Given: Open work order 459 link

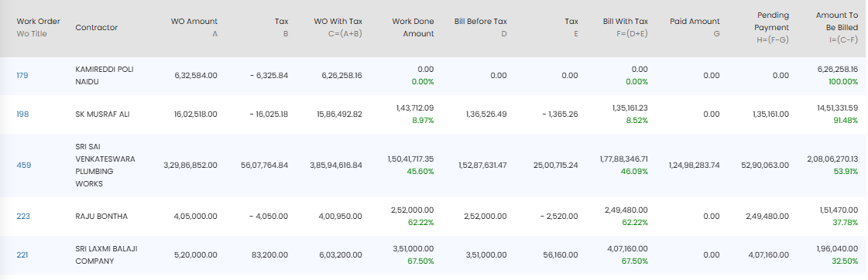Looking at the screenshot, I should (x=24, y=165).
